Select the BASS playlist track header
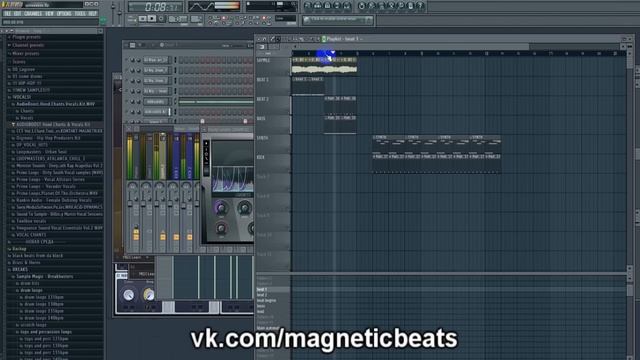The height and width of the screenshot is (360, 640). tap(273, 124)
